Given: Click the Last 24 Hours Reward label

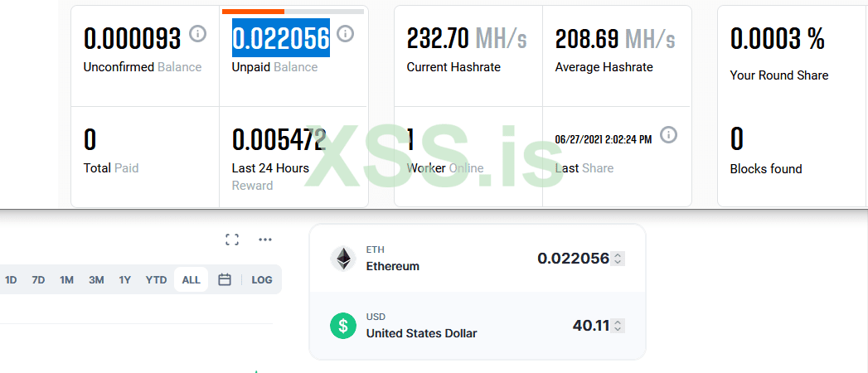Looking at the screenshot, I should pos(270,177).
